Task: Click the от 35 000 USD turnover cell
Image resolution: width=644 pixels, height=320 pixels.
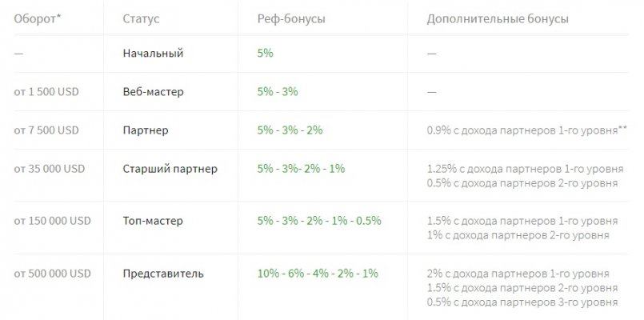Action: pos(50,169)
